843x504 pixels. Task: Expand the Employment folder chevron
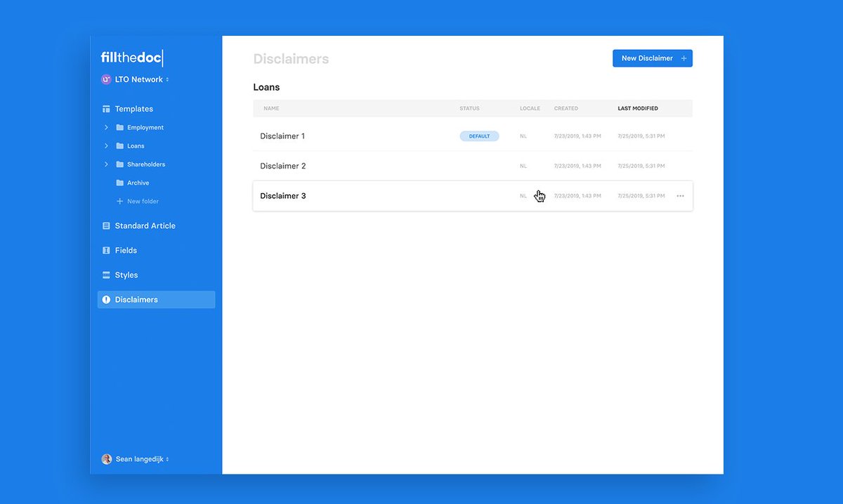(x=106, y=127)
